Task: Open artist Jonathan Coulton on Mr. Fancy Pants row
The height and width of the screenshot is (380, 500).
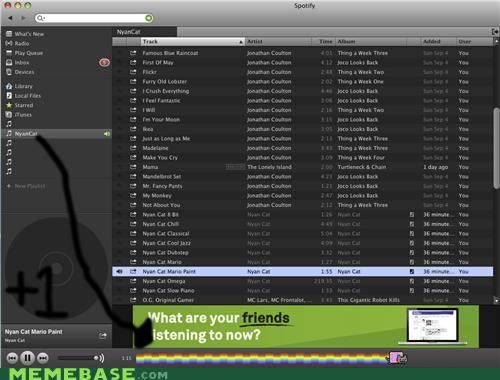Action: [269, 186]
